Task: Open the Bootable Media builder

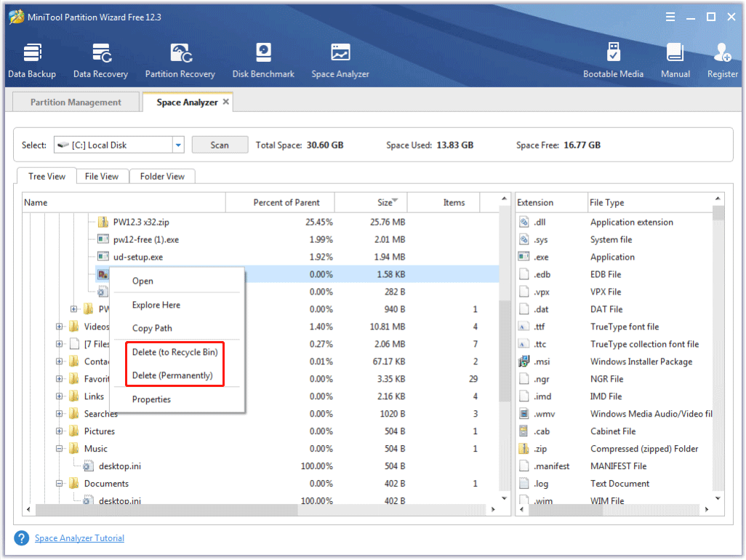Action: point(613,60)
